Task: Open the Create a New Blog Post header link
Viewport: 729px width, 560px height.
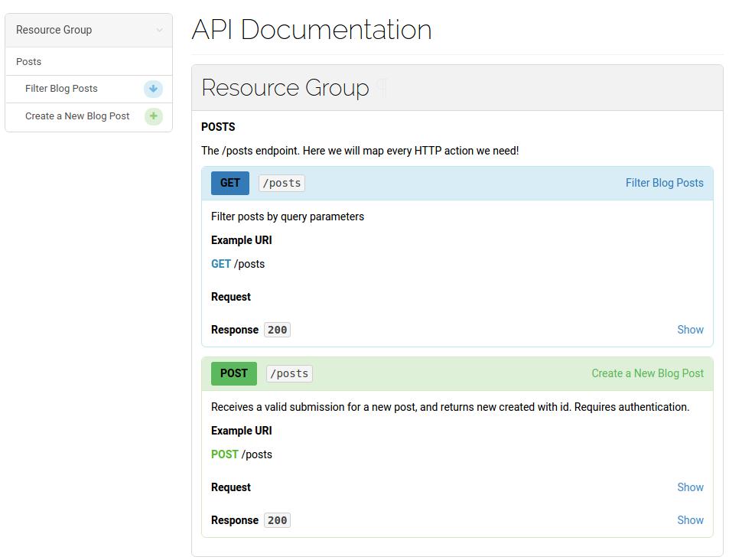Action: click(647, 373)
